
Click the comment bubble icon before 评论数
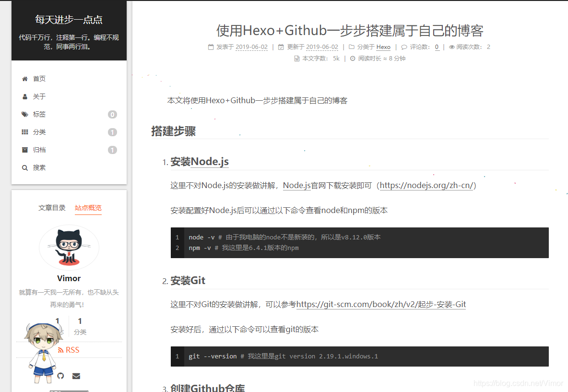point(404,47)
